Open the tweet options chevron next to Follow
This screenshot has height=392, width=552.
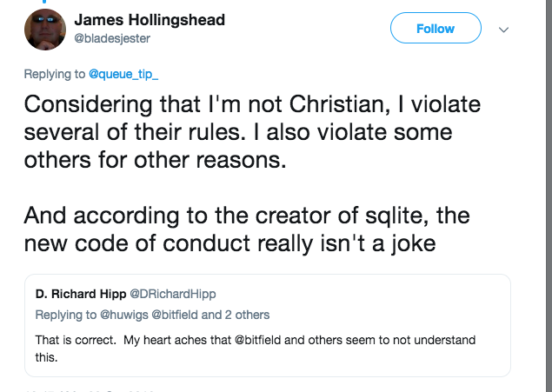click(502, 29)
